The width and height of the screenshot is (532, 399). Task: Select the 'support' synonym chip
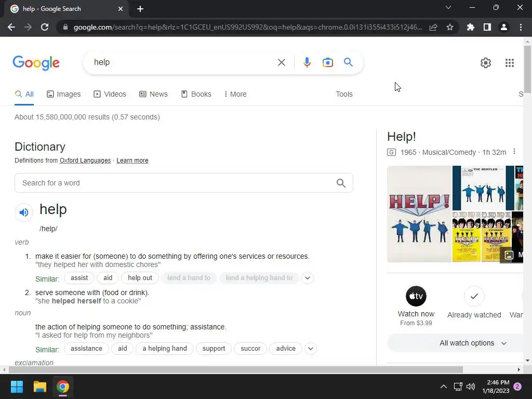click(x=214, y=349)
